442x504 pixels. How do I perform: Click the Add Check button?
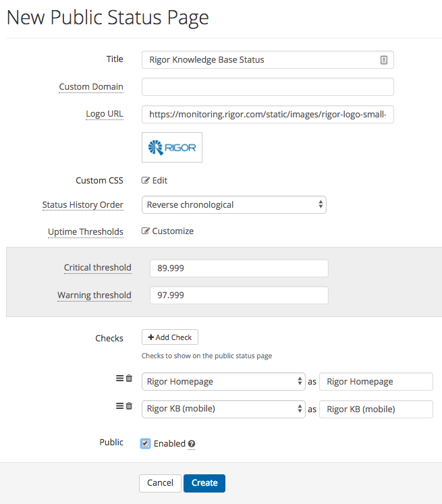[170, 337]
